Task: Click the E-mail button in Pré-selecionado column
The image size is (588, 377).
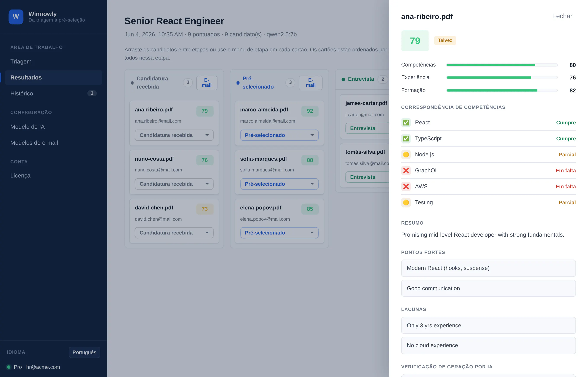Action: coord(310,83)
